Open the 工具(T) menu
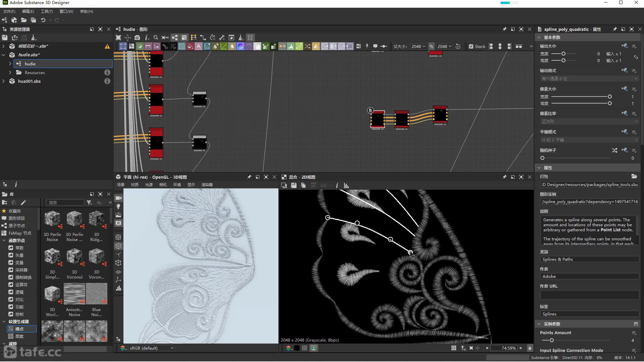 pyautogui.click(x=47, y=11)
